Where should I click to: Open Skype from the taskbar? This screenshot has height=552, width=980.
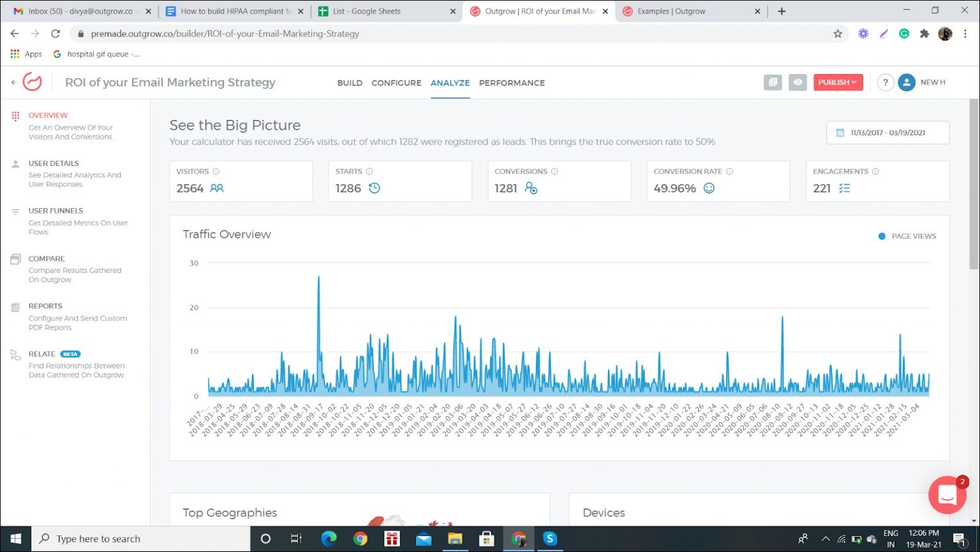(x=550, y=539)
